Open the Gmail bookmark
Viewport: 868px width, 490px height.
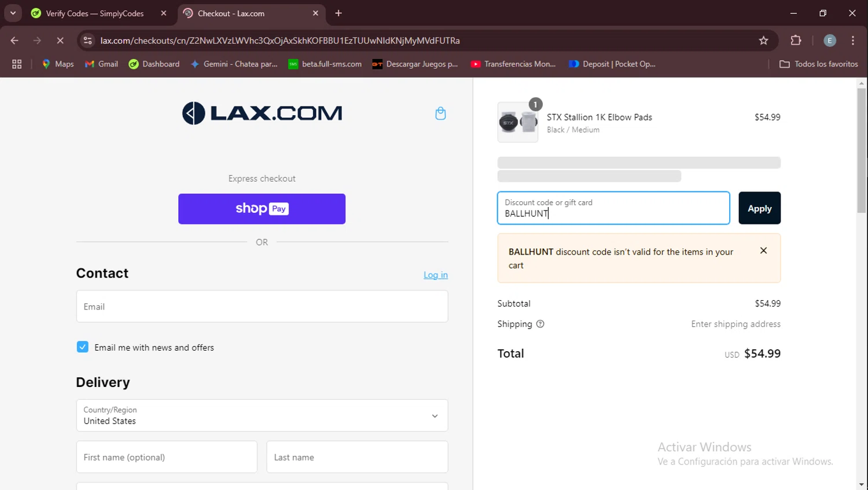[x=101, y=64]
